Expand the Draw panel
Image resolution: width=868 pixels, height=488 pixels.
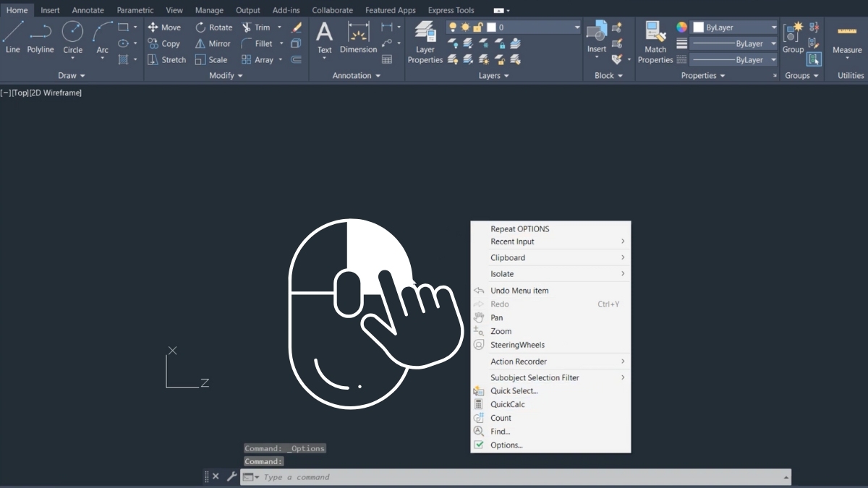click(72, 75)
